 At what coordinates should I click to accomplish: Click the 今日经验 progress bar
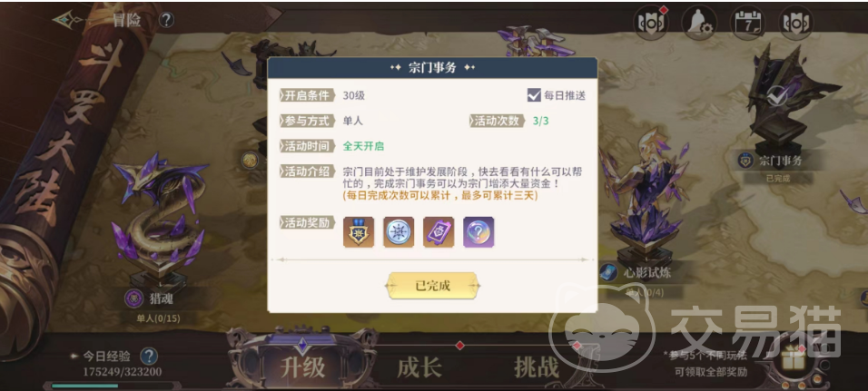tap(113, 386)
